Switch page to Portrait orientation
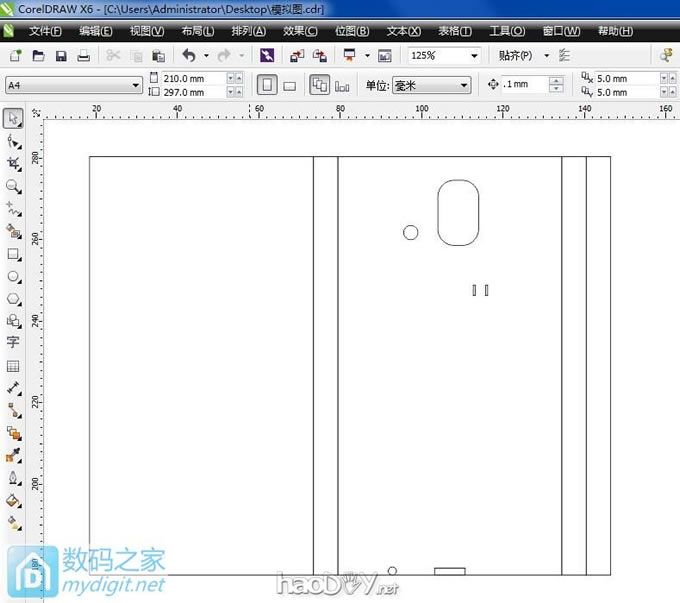680x603 pixels. click(267, 85)
